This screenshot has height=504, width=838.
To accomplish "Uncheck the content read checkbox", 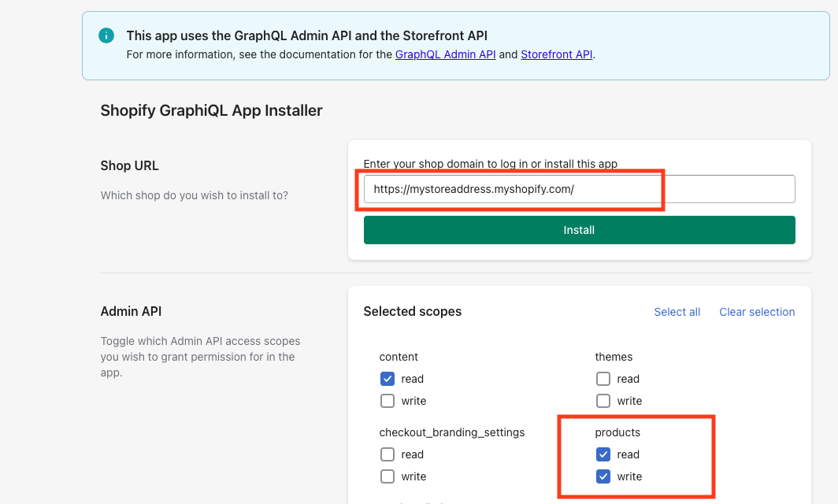I will click(387, 379).
